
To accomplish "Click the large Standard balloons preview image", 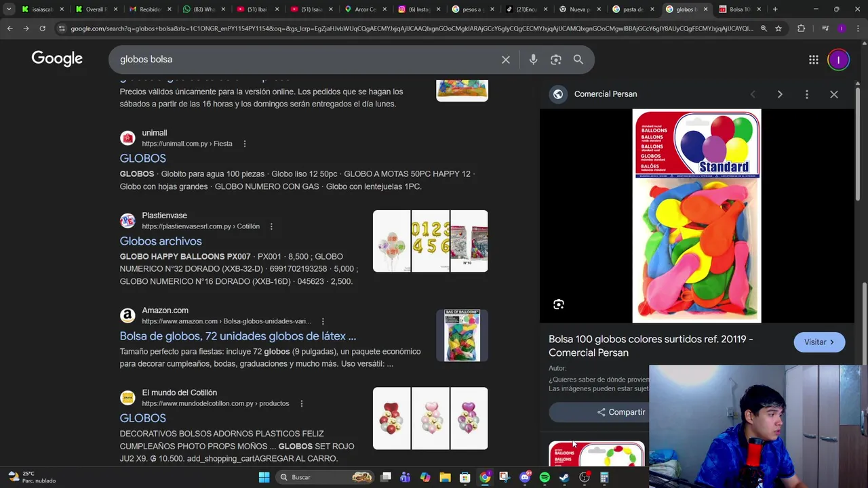I will point(696,216).
